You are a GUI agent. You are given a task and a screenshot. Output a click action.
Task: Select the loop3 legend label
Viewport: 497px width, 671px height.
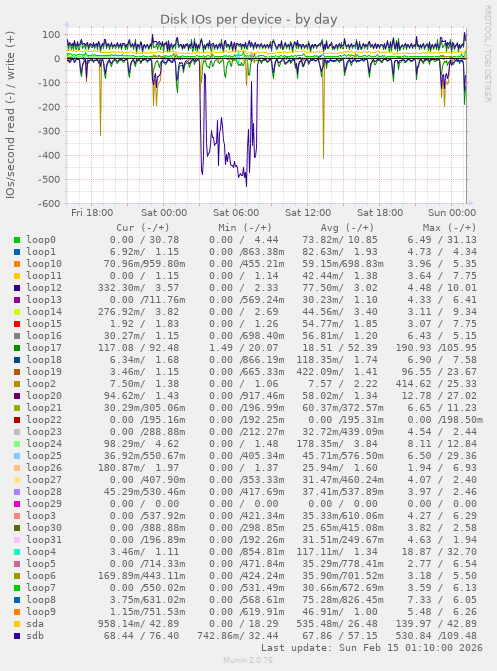41,515
